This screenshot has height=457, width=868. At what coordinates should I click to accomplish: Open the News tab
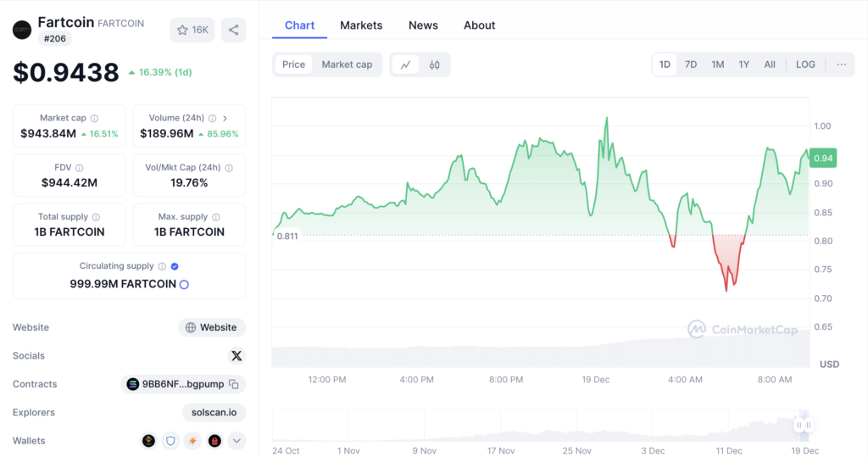tap(423, 25)
